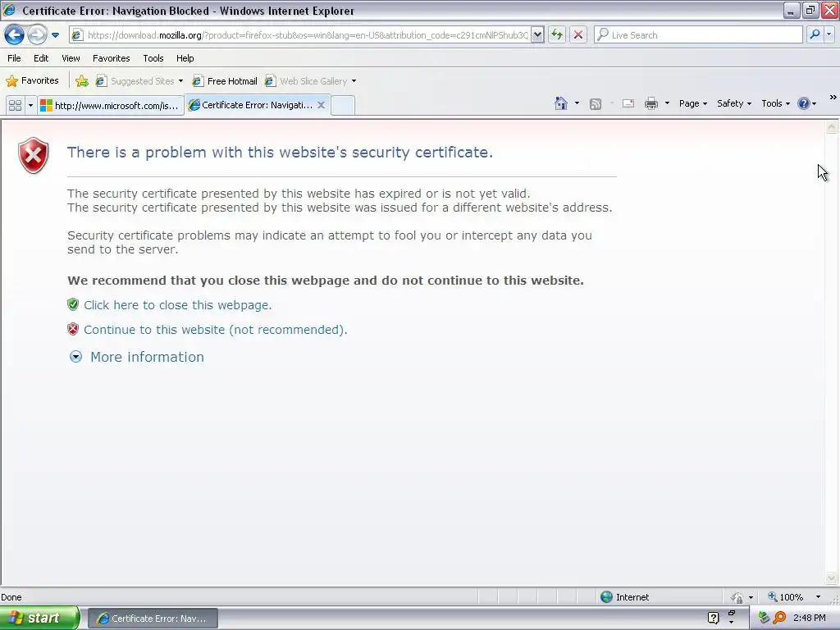The width and height of the screenshot is (840, 630).
Task: Click here to close this webpage link
Action: point(178,305)
